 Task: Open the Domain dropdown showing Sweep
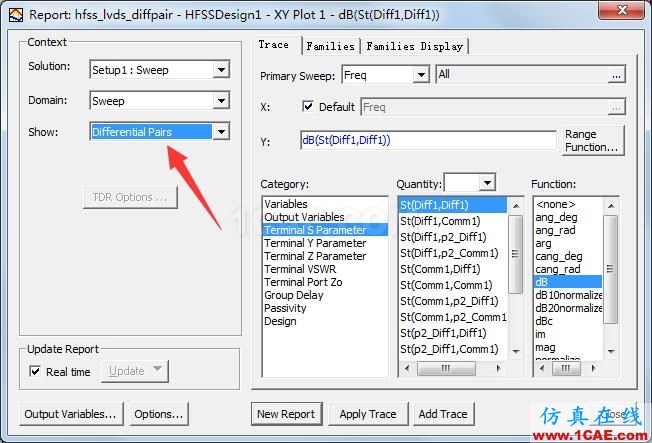point(222,101)
